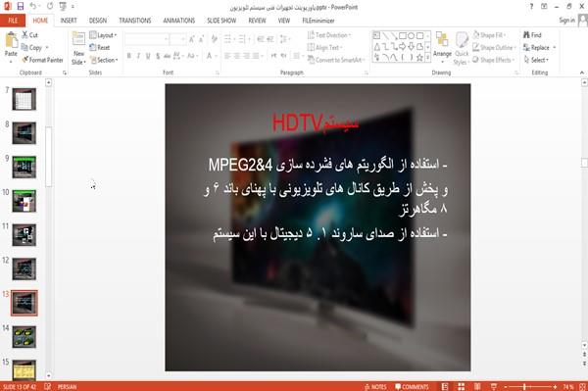Open the Arrange button

tap(442, 48)
